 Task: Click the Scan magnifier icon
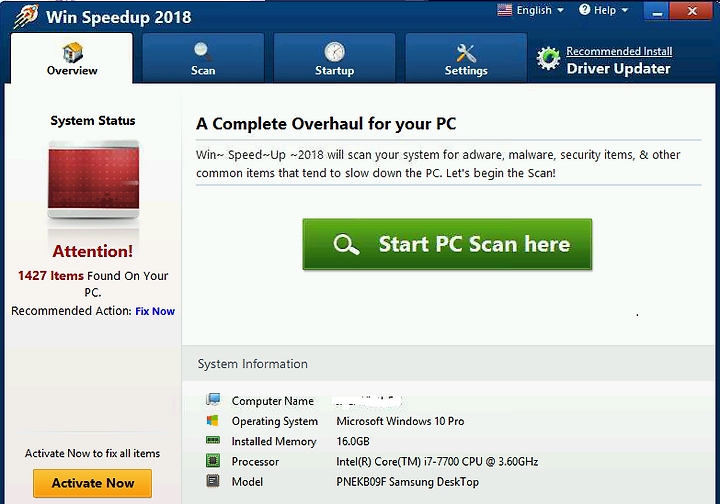pyautogui.click(x=202, y=51)
